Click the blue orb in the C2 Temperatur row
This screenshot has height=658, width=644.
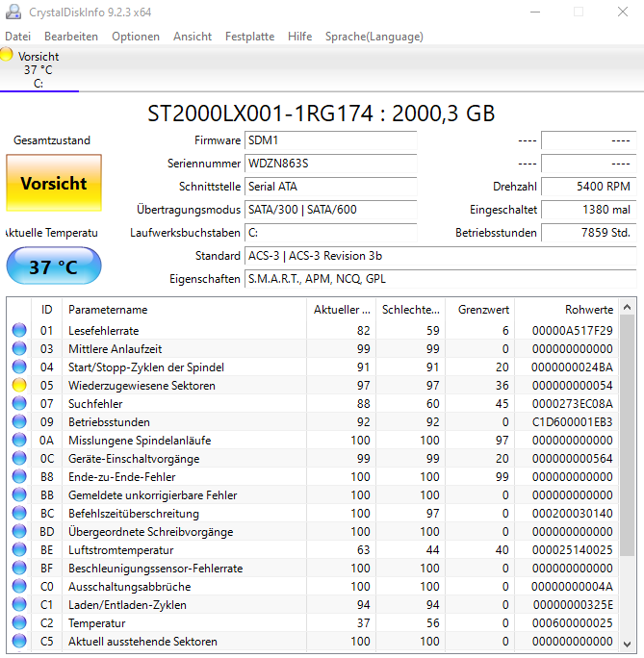[x=19, y=622]
